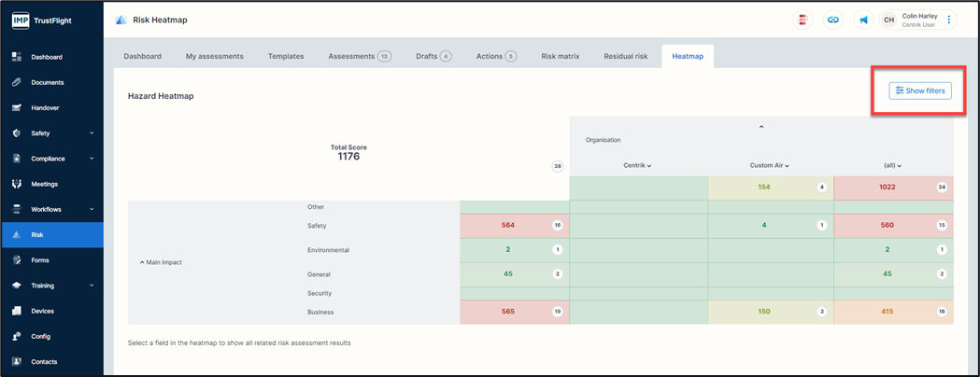The image size is (980, 377).
Task: Click the Handover sidebar icon
Action: [17, 108]
